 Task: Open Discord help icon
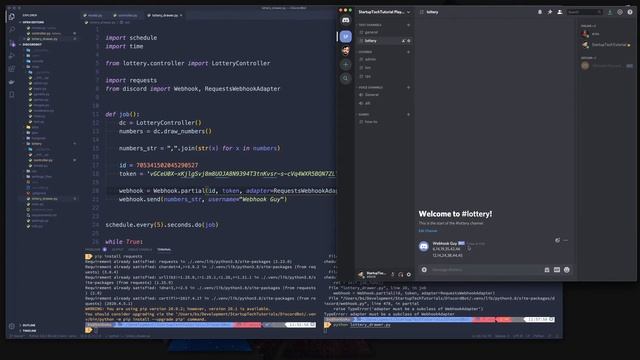(630, 12)
